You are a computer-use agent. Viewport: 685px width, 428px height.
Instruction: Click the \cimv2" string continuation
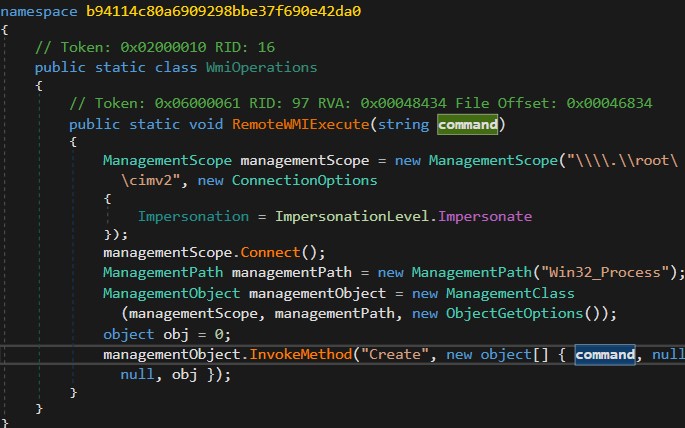150,180
